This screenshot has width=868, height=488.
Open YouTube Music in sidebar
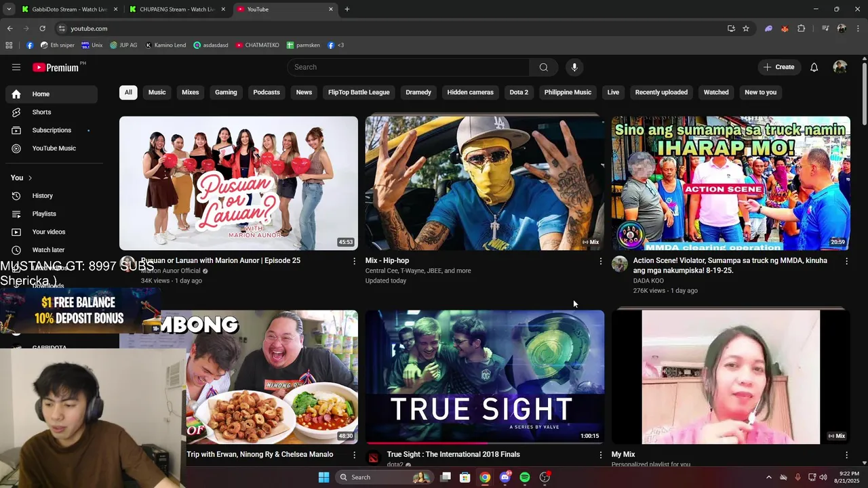click(x=52, y=148)
